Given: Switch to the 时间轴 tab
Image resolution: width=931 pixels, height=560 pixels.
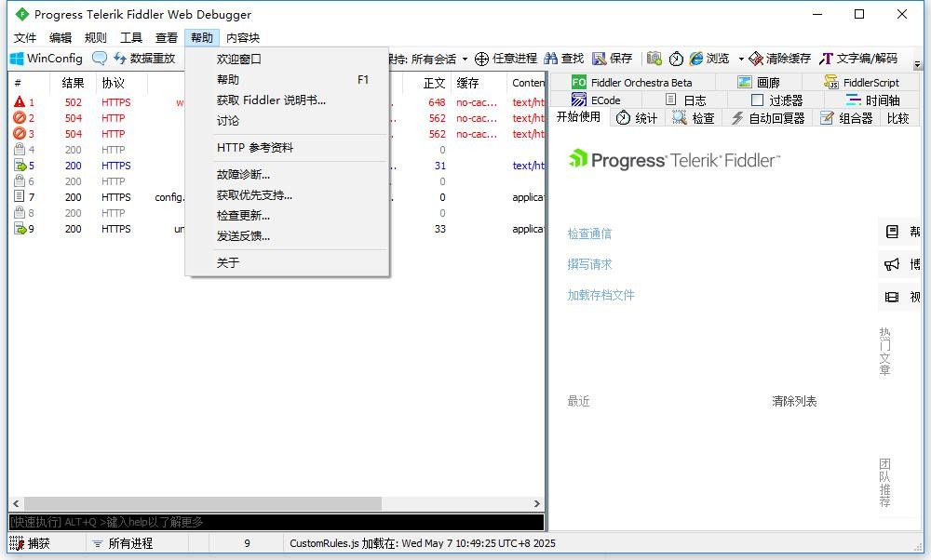Looking at the screenshot, I should (872, 100).
